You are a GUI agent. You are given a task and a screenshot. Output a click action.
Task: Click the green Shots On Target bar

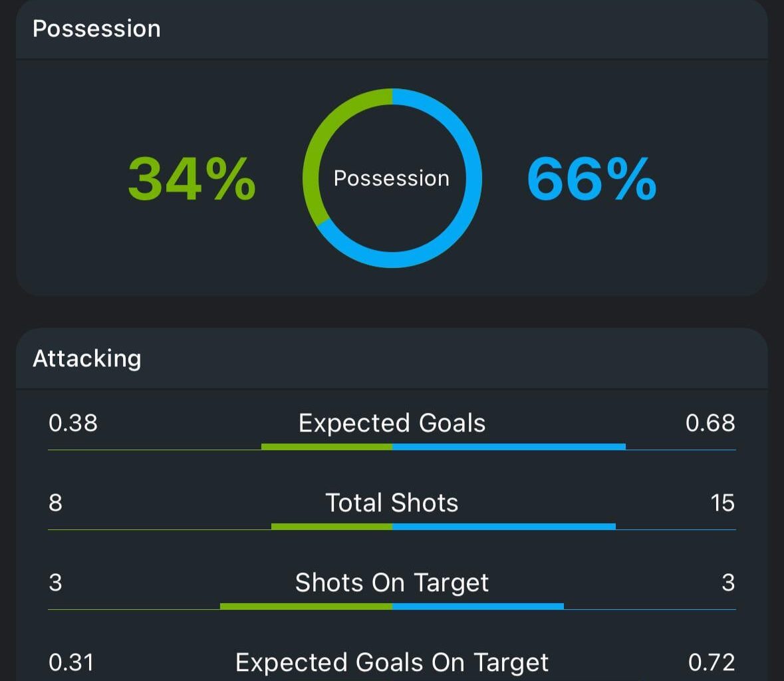[306, 606]
